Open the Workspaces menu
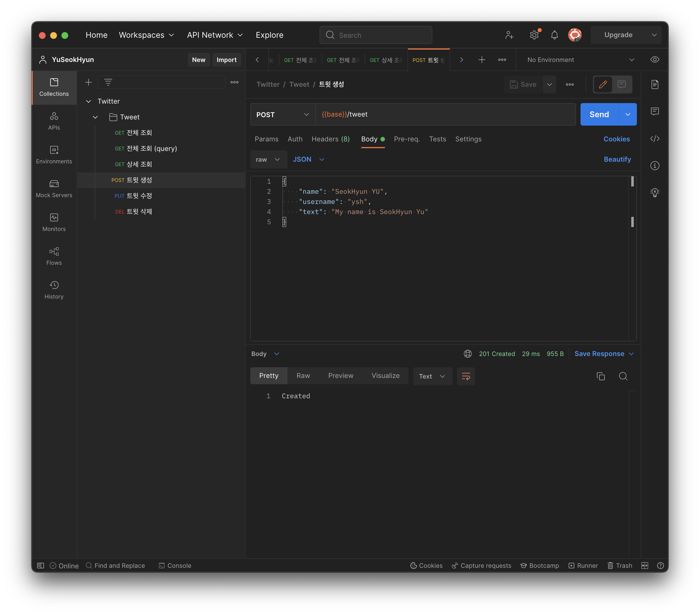This screenshot has width=700, height=614. pos(147,35)
